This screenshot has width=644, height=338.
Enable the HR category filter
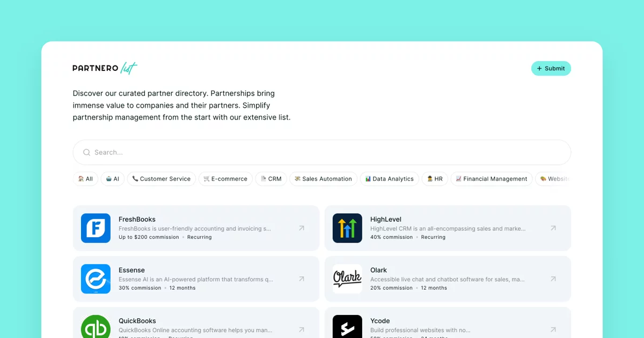tap(435, 179)
